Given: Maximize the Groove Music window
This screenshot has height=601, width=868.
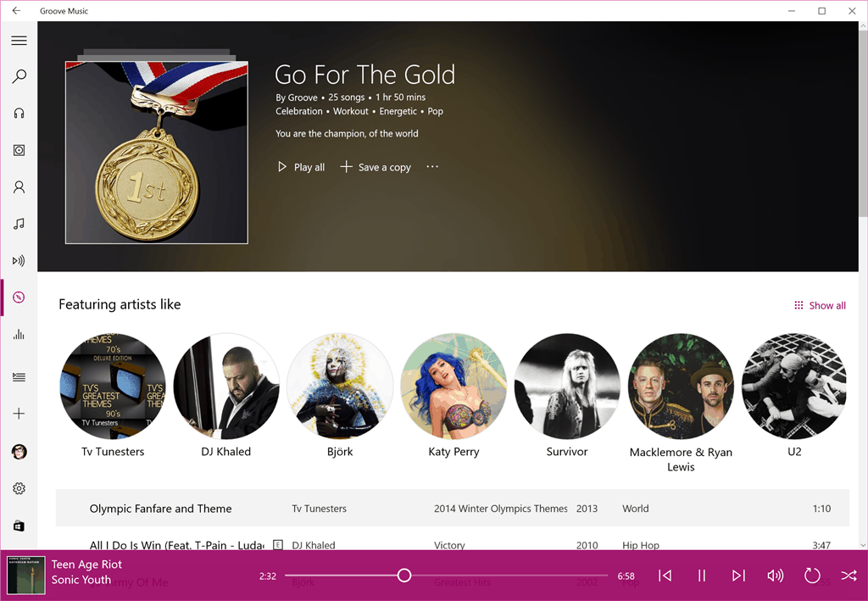Looking at the screenshot, I should point(822,10).
